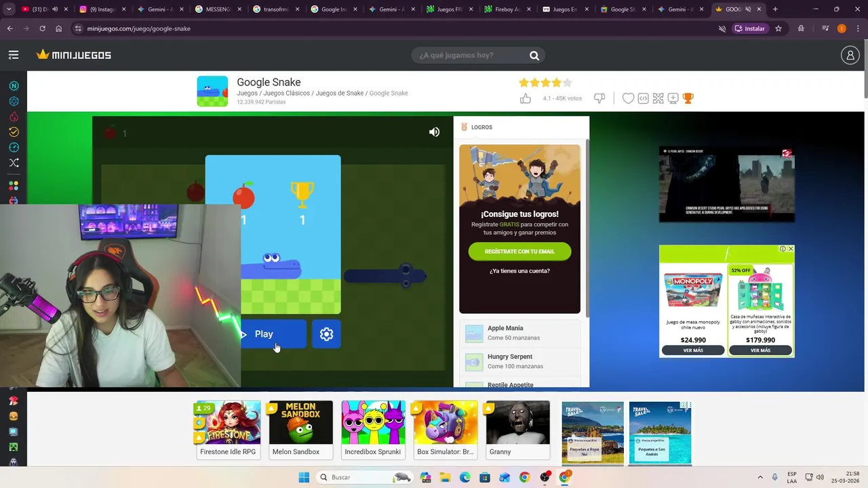Rate the game with the fifth star
The image size is (868, 488).
pyautogui.click(x=568, y=83)
